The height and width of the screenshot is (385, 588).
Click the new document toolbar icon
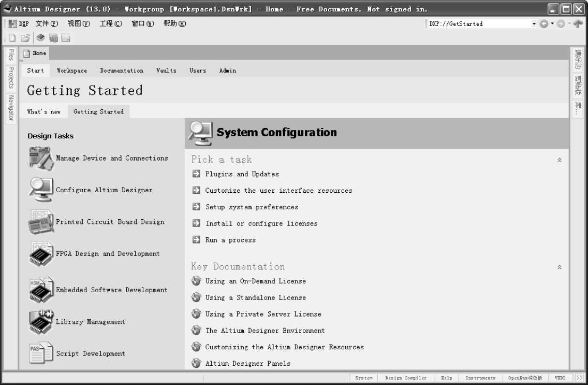coord(12,38)
